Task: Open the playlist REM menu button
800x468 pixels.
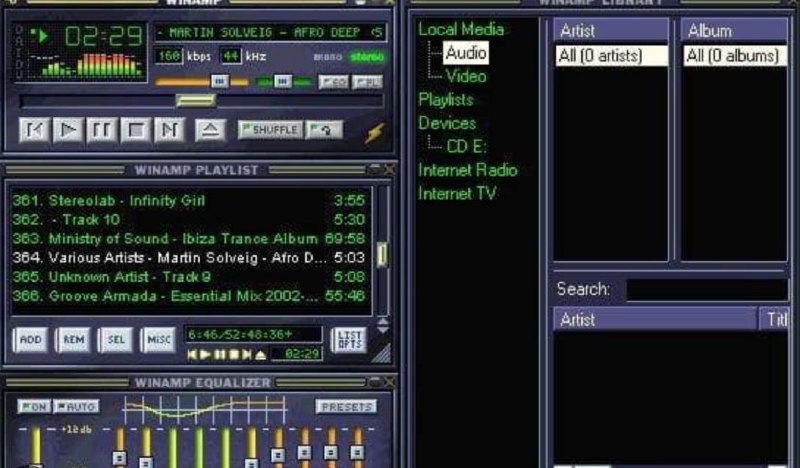Action: [x=73, y=339]
